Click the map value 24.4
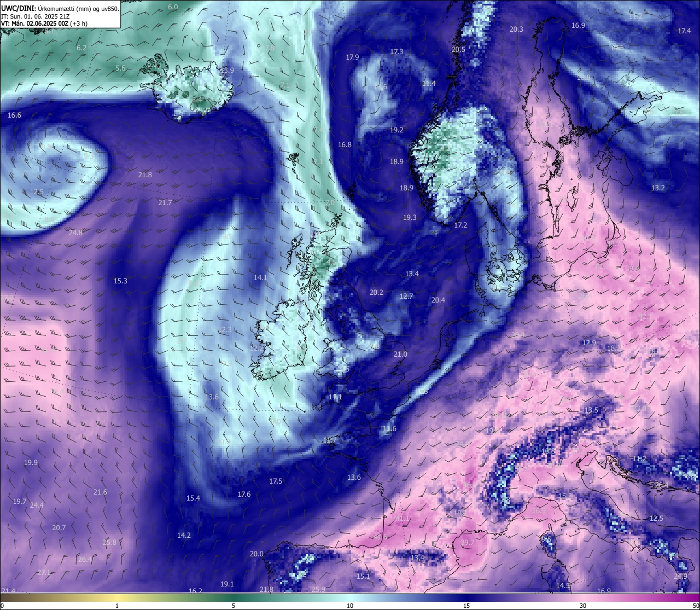The width and height of the screenshot is (700, 610). (x=37, y=505)
